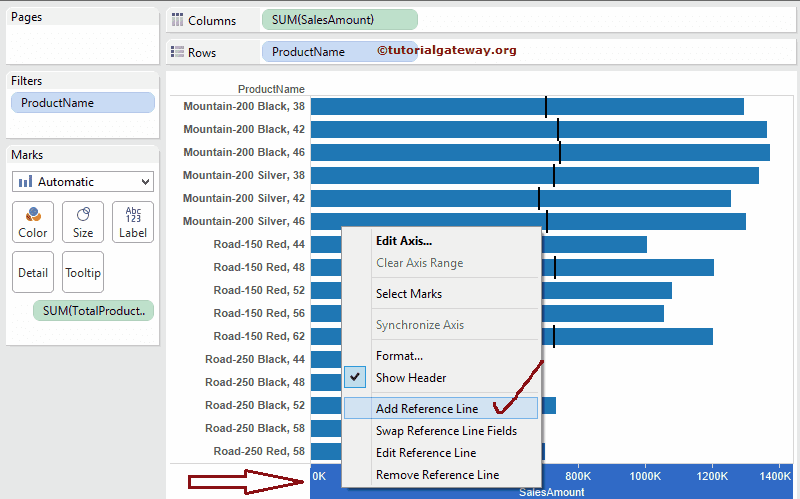The height and width of the screenshot is (499, 800).
Task: Click the 1000K axis tick label
Action: [x=645, y=476]
